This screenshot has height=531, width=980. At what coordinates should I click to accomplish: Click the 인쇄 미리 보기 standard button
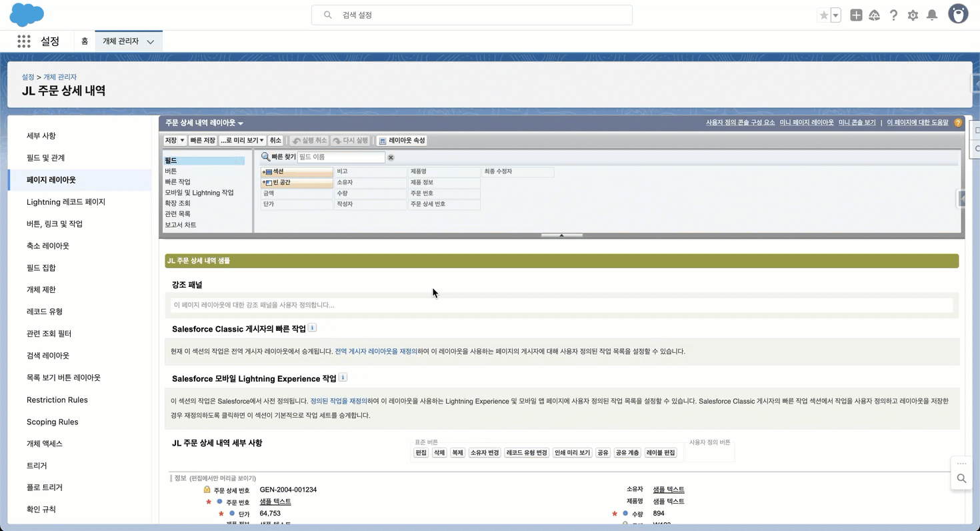click(x=572, y=453)
